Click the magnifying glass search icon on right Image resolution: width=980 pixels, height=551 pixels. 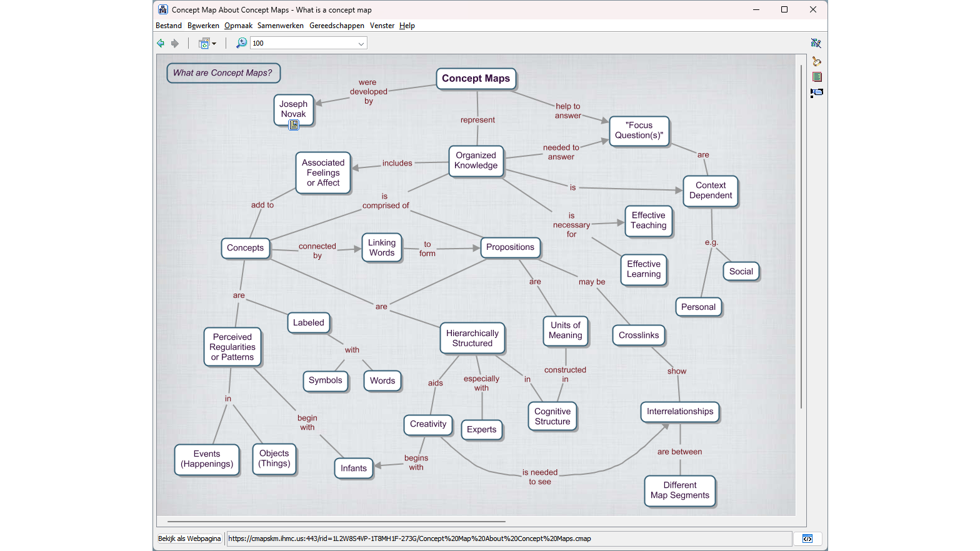816,61
